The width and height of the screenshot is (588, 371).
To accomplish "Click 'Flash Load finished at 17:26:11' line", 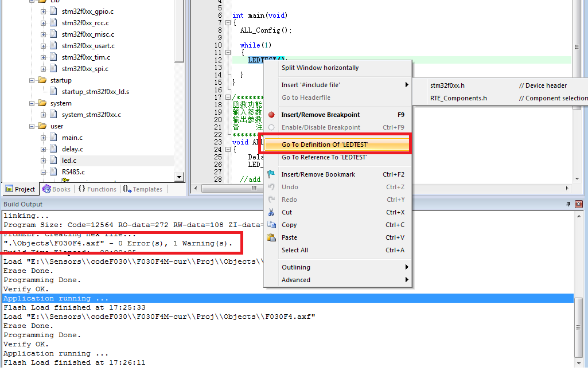I will click(x=75, y=362).
